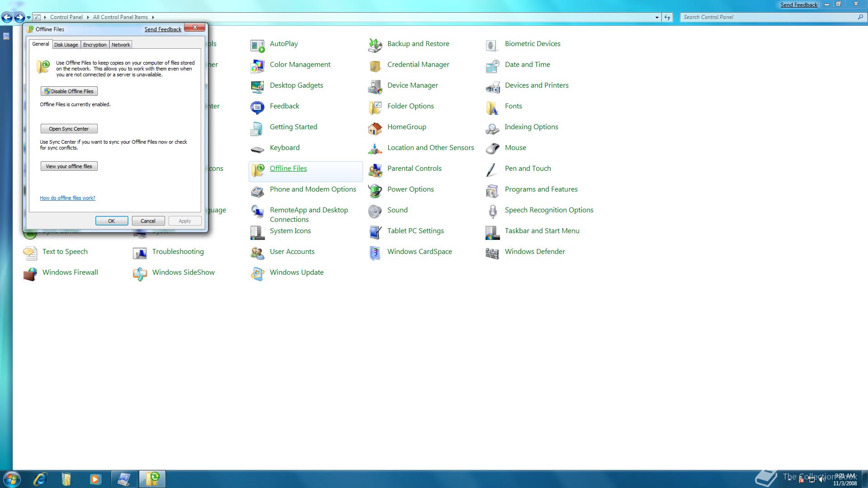Click the Speech Recognition microphone icon
868x488 pixels.
click(x=492, y=211)
